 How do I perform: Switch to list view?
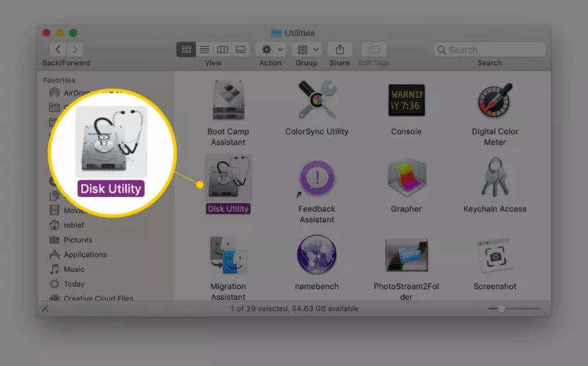tap(204, 49)
